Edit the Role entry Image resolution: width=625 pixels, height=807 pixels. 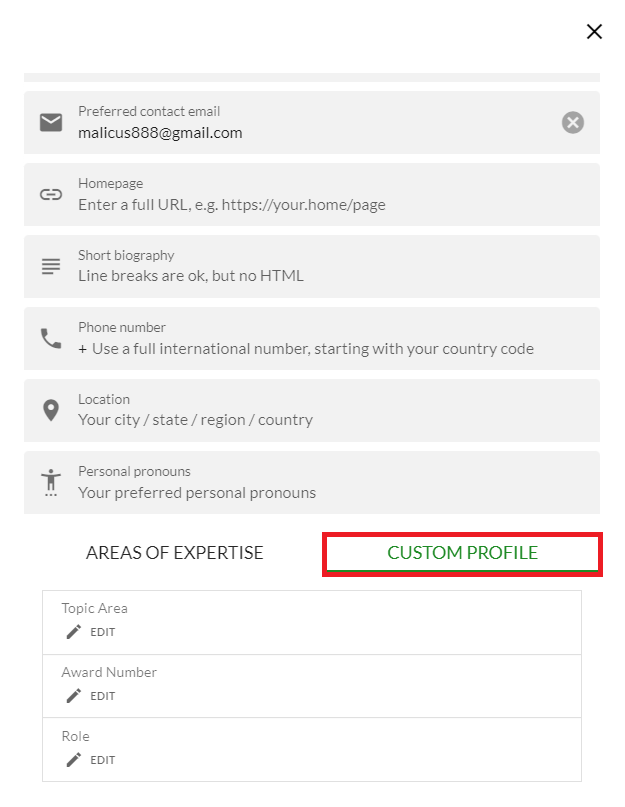[x=102, y=760]
